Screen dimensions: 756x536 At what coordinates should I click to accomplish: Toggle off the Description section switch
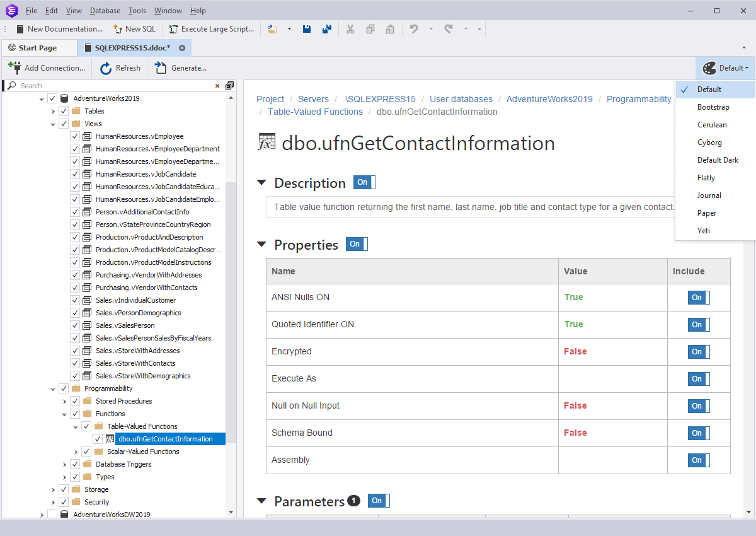point(364,182)
